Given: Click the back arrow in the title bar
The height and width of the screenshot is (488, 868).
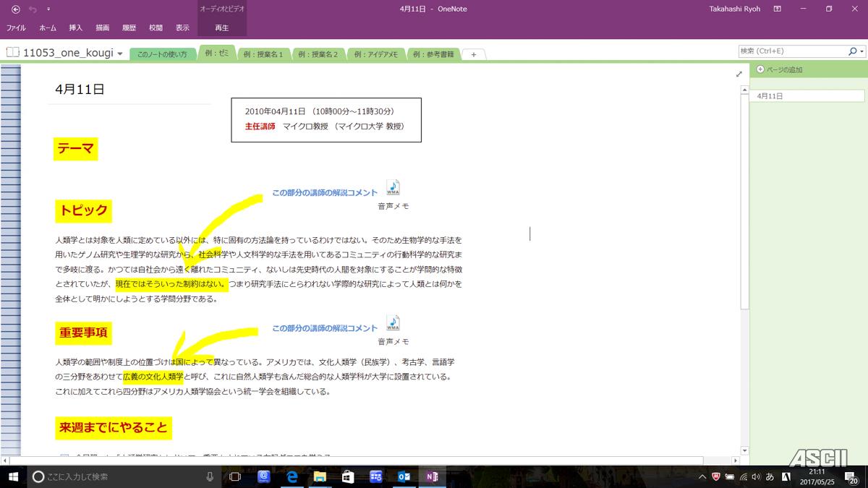Looking at the screenshot, I should pyautogui.click(x=15, y=9).
